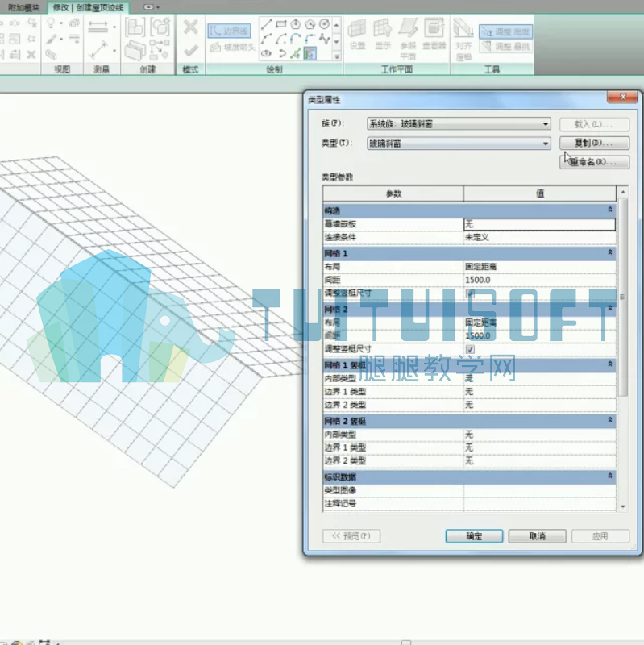Collapse the 构造 parameter group

coord(610,210)
